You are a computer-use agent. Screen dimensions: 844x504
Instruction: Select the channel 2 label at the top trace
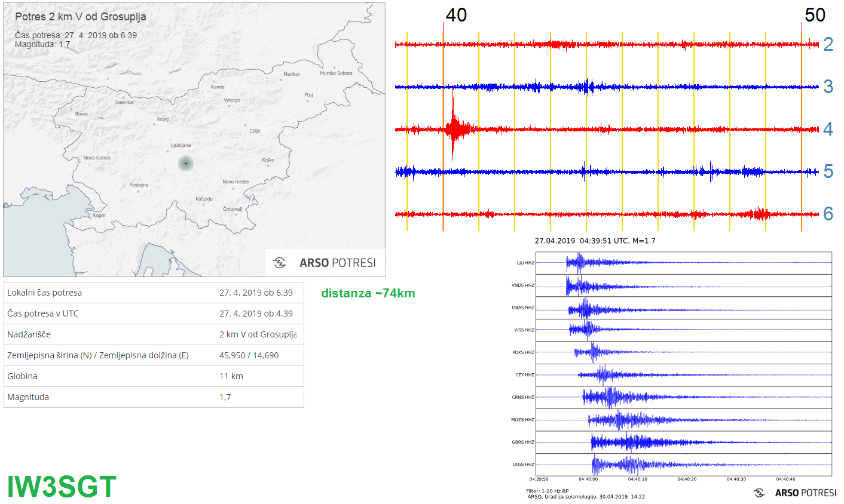(x=828, y=44)
